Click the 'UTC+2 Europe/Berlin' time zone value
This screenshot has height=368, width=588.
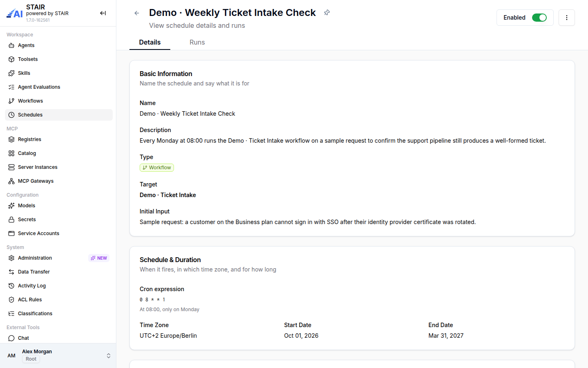[168, 336]
